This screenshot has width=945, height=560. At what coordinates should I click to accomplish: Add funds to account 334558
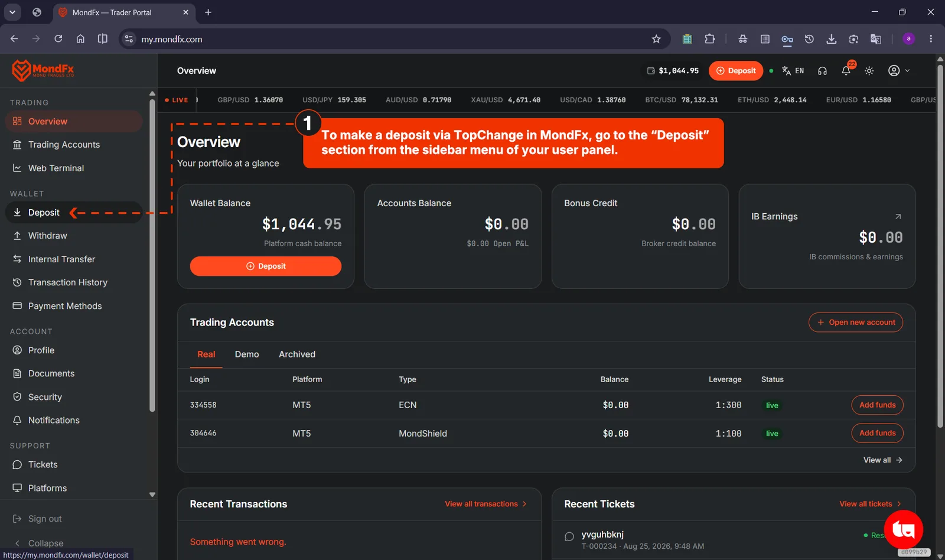(x=877, y=405)
